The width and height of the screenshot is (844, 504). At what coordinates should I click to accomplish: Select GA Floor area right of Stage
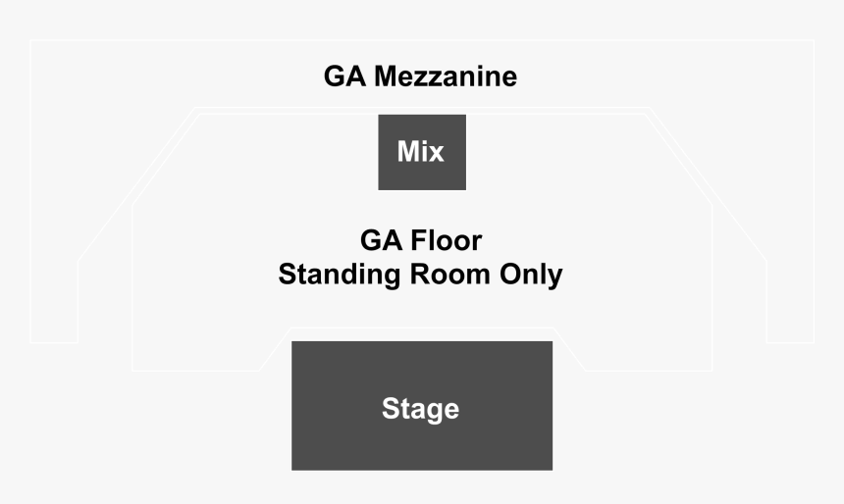point(641,344)
